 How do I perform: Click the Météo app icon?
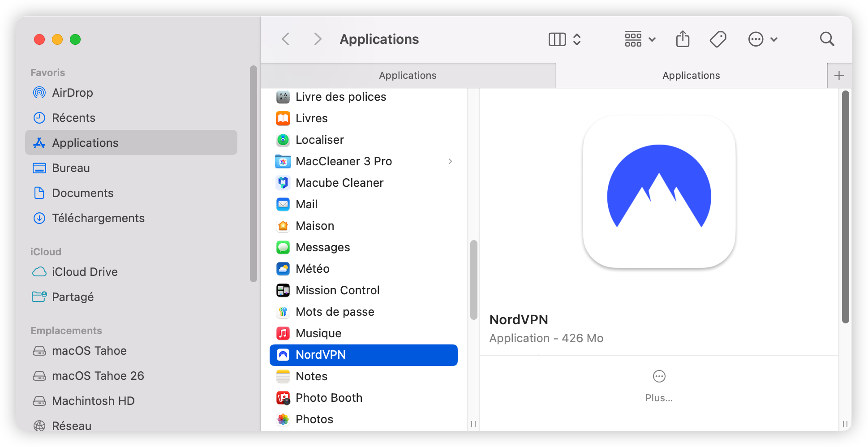coord(283,269)
